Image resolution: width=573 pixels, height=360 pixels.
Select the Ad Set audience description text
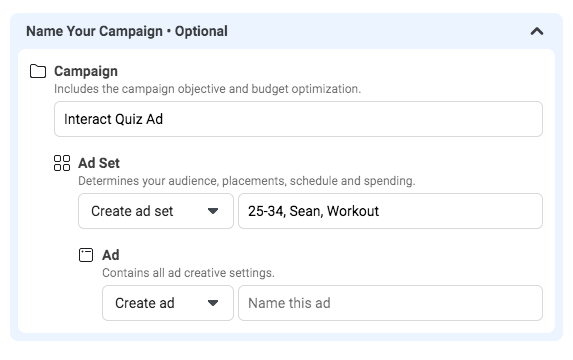pos(247,181)
